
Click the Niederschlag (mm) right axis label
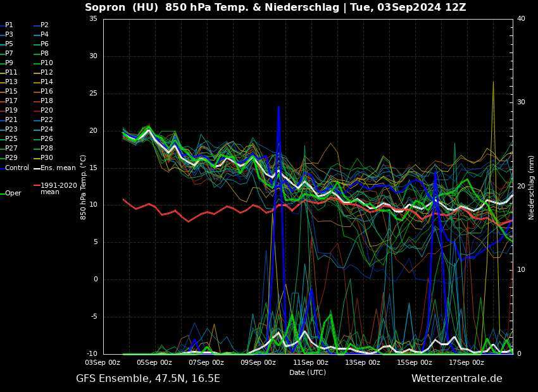pos(532,187)
